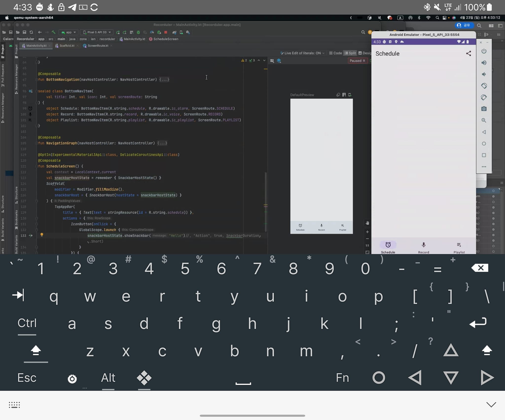Click the Profiler gauge icon in the toolbar
The width and height of the screenshot is (505, 420).
pos(152,32)
